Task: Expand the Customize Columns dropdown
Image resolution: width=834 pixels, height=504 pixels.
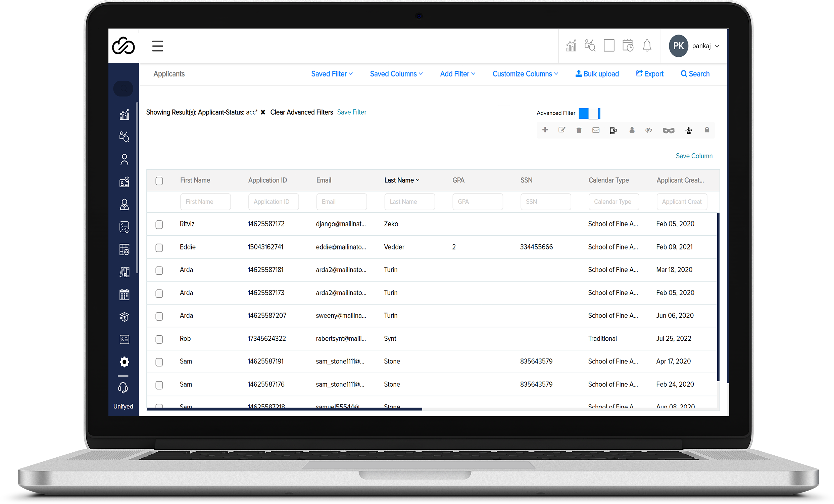Action: tap(525, 74)
